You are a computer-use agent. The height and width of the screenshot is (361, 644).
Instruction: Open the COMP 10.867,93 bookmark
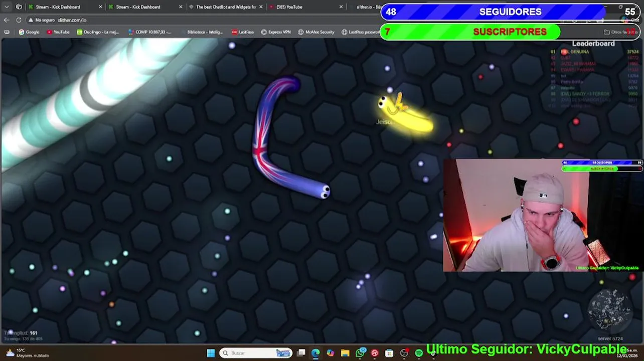[x=150, y=32]
